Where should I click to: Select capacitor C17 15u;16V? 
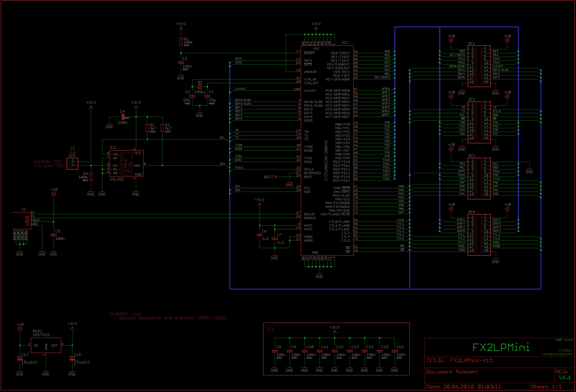click(x=20, y=358)
